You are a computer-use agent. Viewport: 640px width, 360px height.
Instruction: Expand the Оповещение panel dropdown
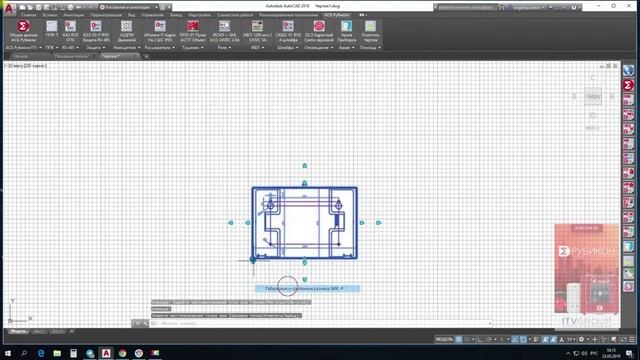(319, 48)
